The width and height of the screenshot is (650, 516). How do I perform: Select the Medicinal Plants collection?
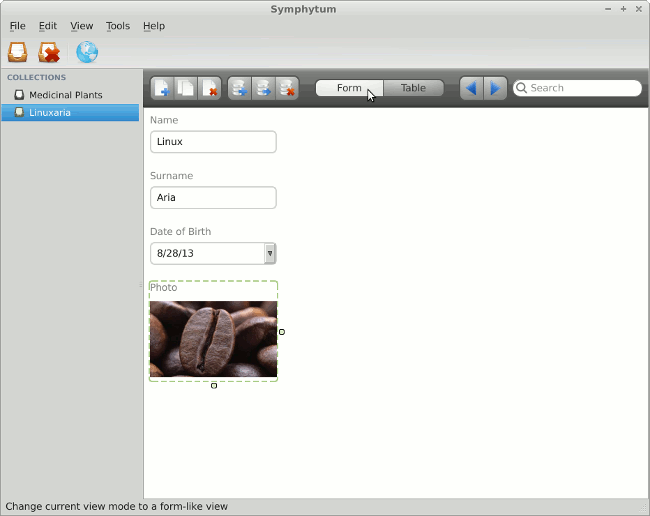[x=70, y=95]
